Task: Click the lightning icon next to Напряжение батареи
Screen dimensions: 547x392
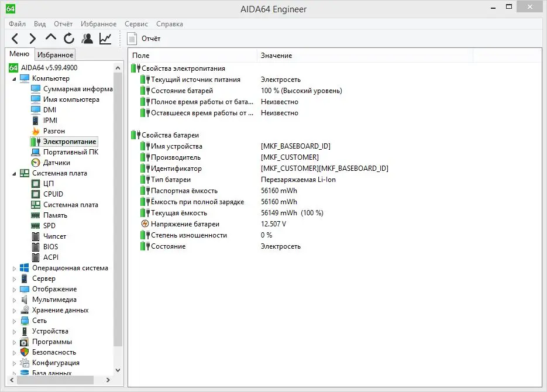Action: [x=145, y=224]
